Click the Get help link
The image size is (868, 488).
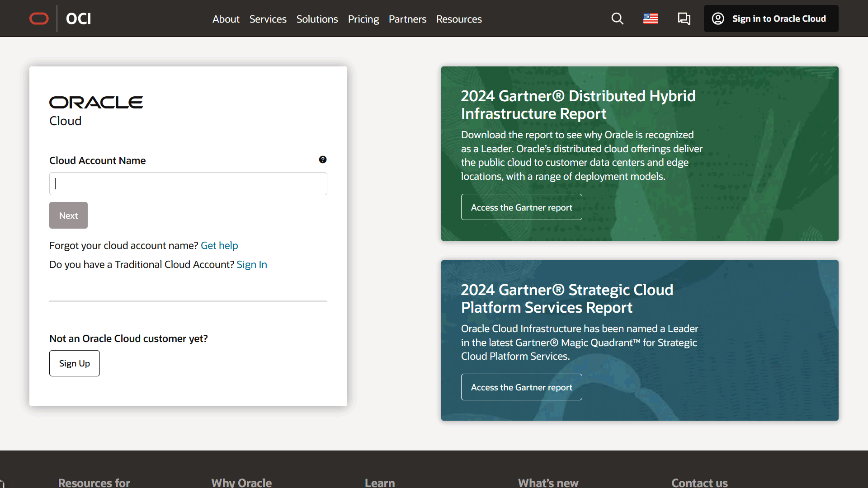click(x=219, y=245)
